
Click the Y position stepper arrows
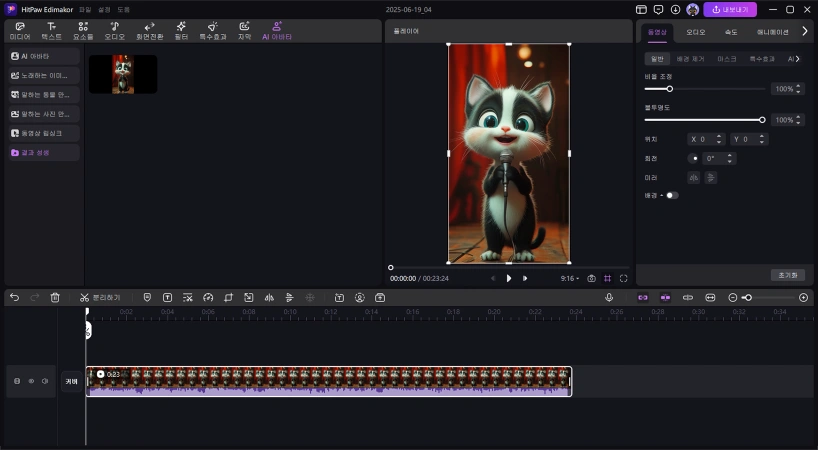pos(762,139)
